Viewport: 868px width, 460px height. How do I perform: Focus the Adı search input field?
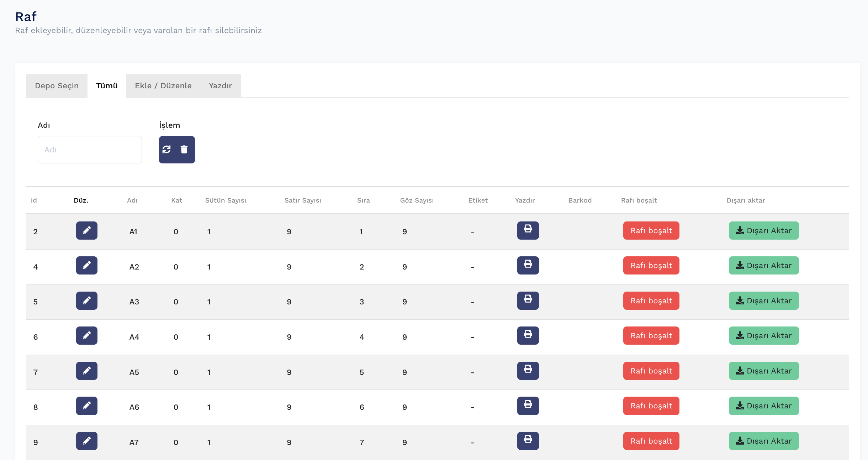coord(90,150)
